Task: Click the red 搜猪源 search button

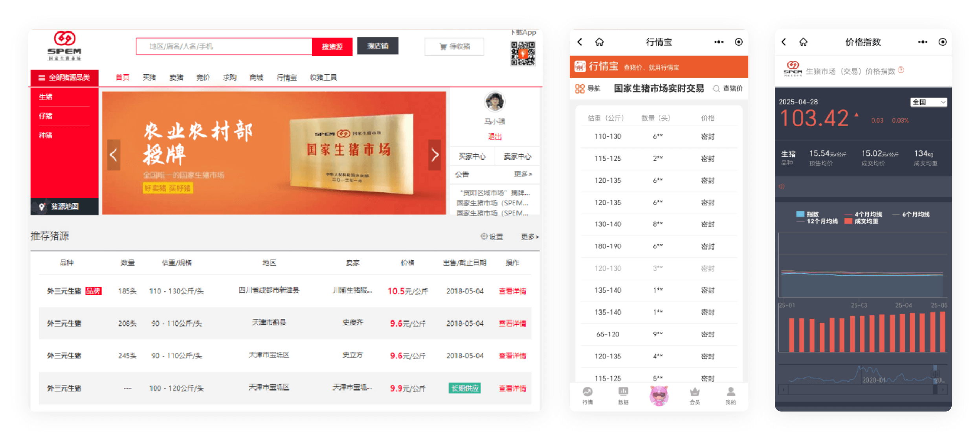Action: coord(332,47)
